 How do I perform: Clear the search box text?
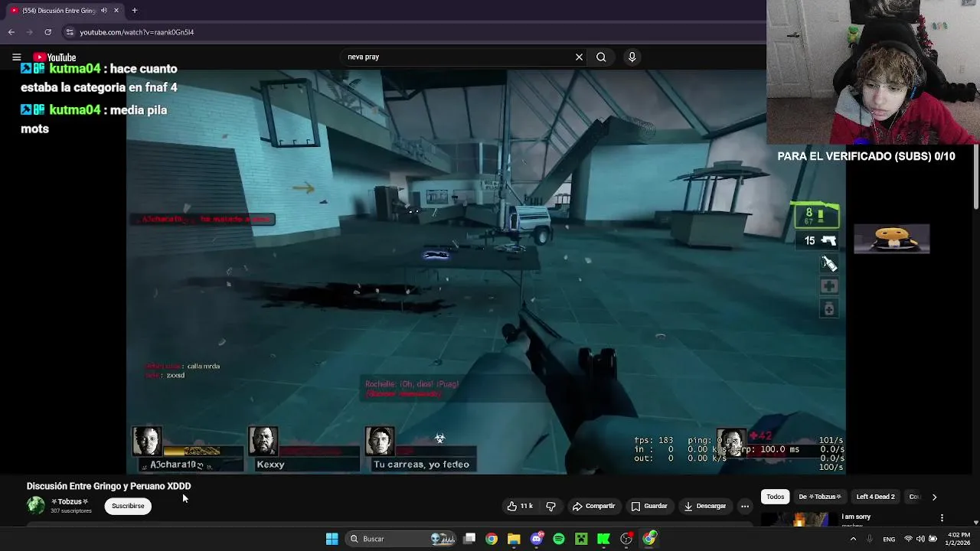click(x=579, y=57)
